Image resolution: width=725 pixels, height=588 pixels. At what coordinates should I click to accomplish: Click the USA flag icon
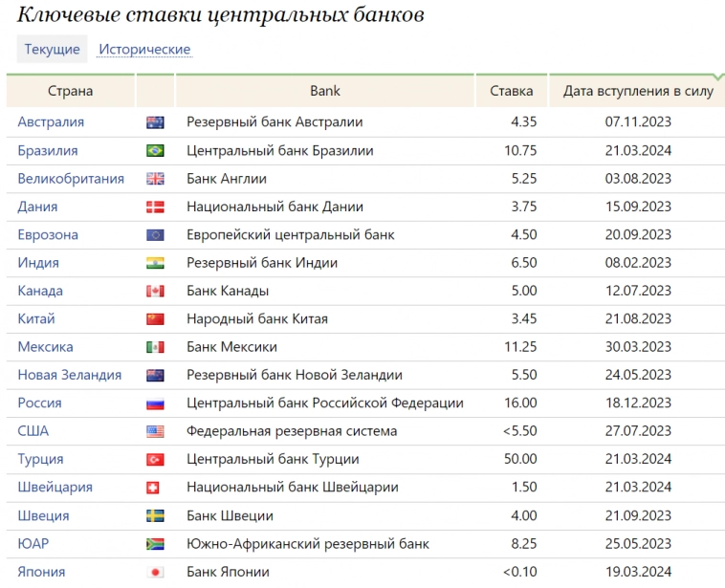[x=155, y=431]
